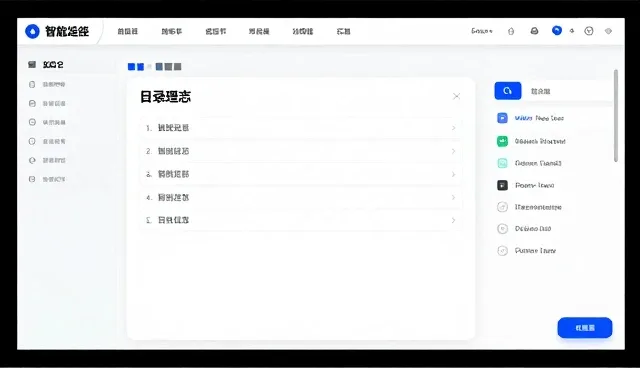Click the clock circle icon in top bar
The height and width of the screenshot is (368, 640).
[x=589, y=31]
